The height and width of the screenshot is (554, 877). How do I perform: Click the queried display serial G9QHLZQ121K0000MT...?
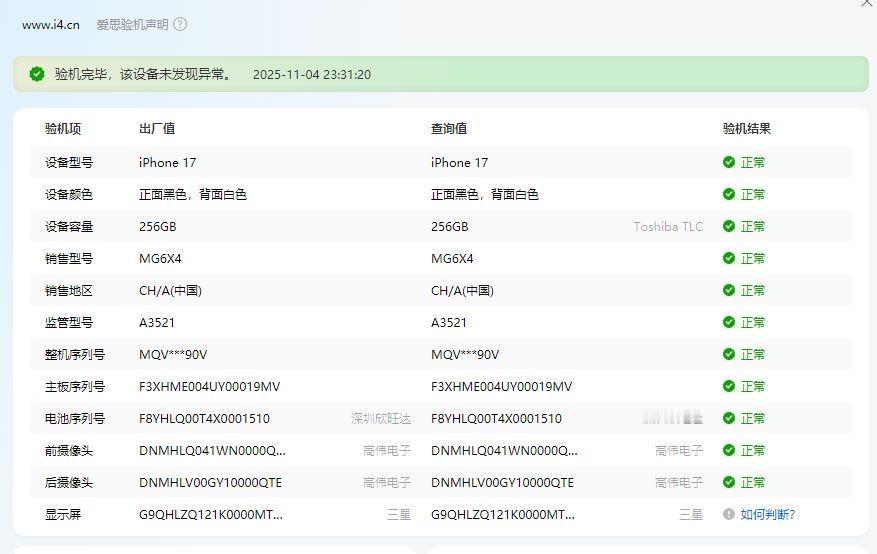(503, 514)
